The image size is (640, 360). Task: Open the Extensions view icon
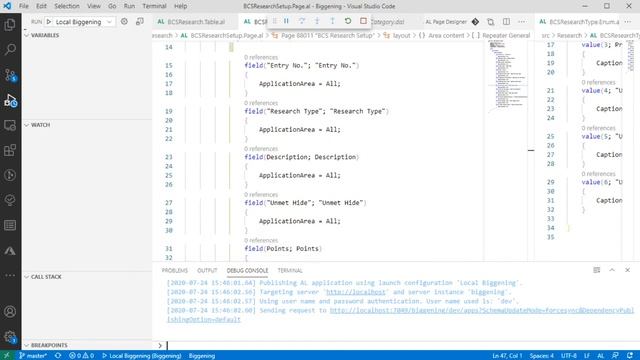pos(10,150)
